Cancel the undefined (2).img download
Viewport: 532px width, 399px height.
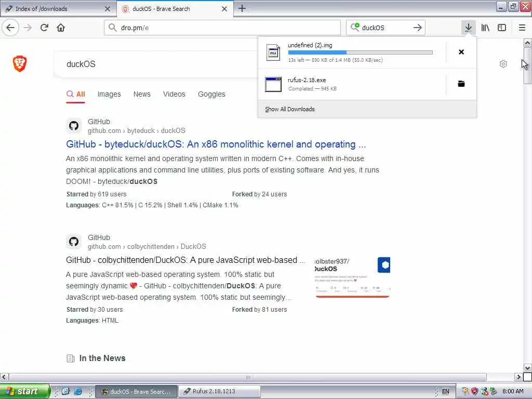(461, 52)
